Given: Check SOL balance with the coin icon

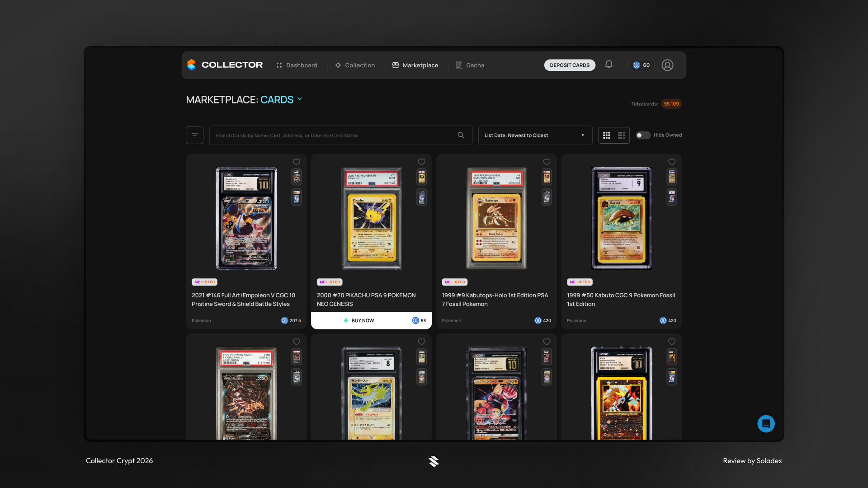Looking at the screenshot, I should (637, 65).
